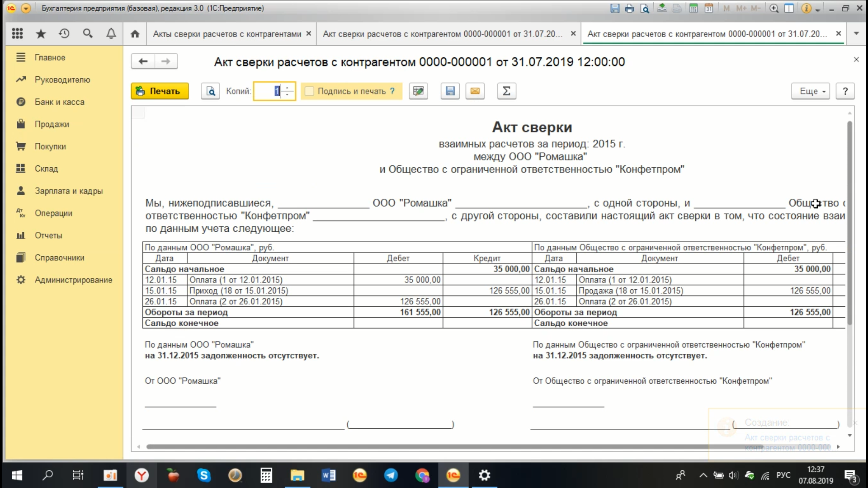868x488 pixels.
Task: Close the Акты сверки расчетов с контрагентами tab
Action: 309,33
